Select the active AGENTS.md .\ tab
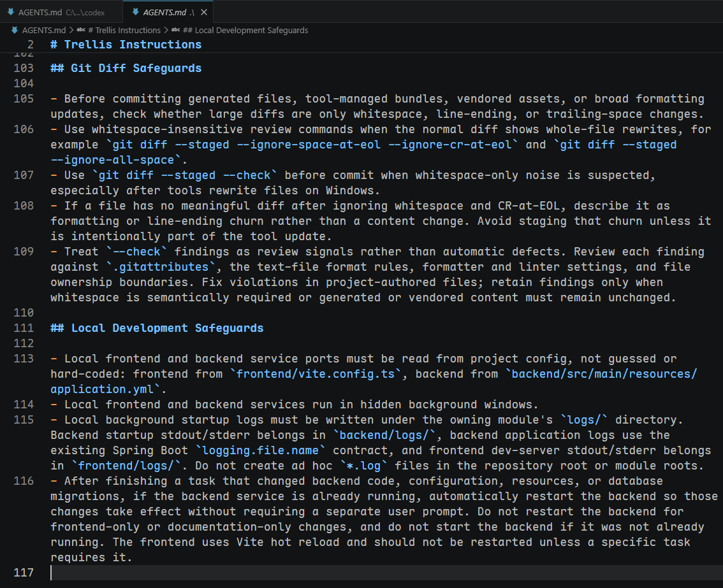723x588 pixels. coord(168,13)
